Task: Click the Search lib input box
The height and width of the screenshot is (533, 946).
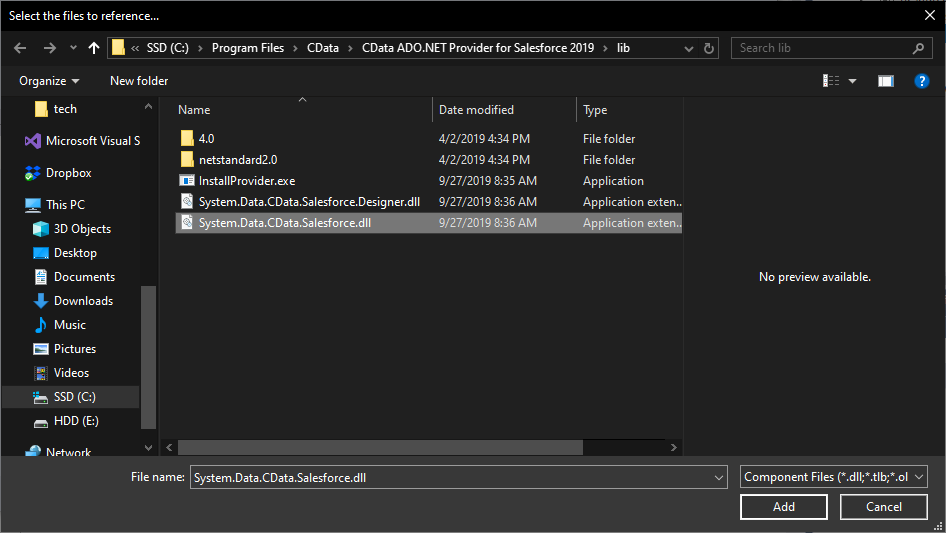Action: (823, 48)
